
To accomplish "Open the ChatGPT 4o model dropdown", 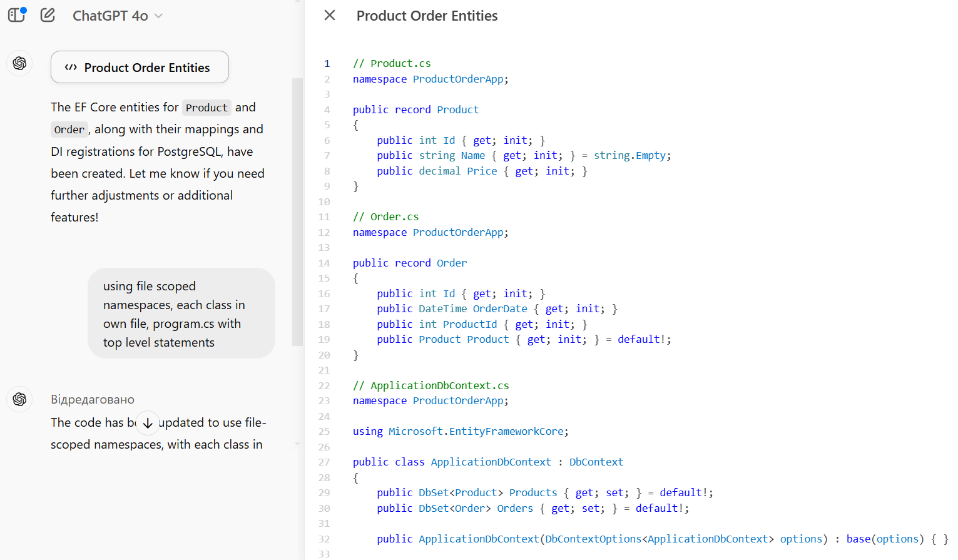I will pyautogui.click(x=118, y=16).
